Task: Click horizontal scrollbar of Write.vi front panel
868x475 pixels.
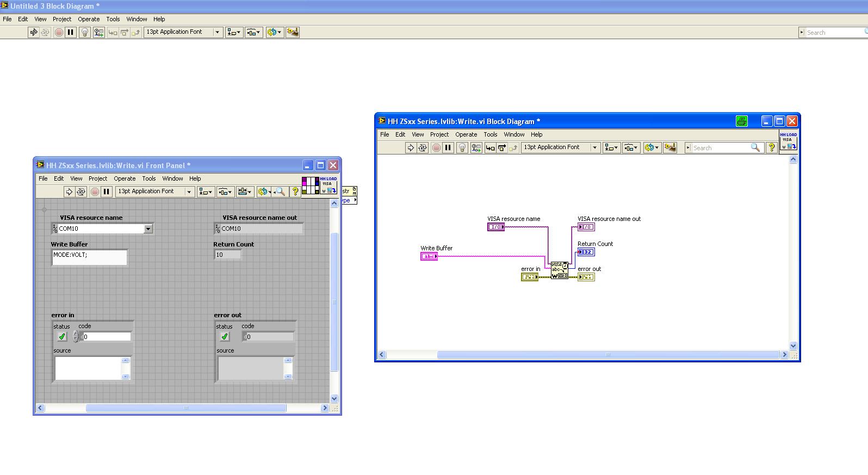Action: [x=185, y=408]
